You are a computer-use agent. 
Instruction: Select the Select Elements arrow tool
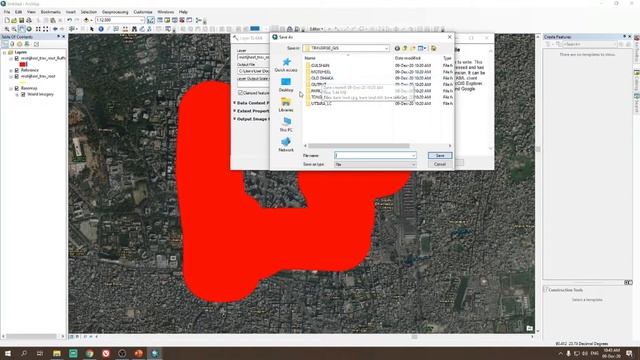coord(92,29)
